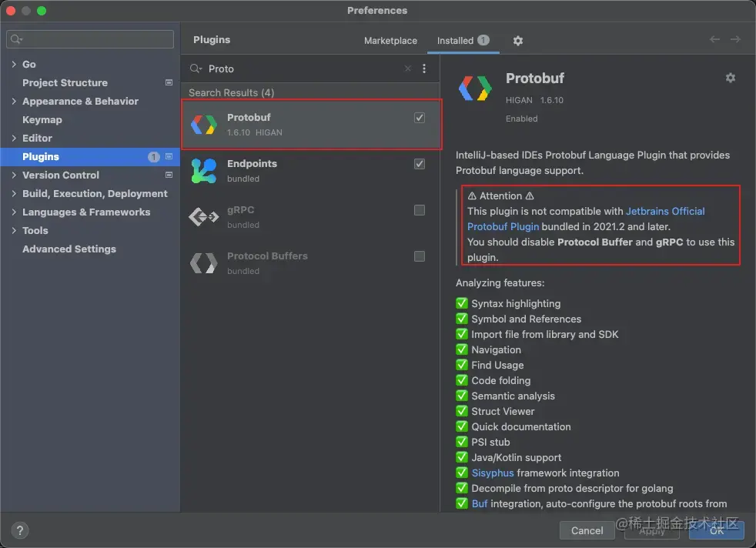Expand the Go settings node
Viewport: 756px width, 548px height.
coord(14,64)
